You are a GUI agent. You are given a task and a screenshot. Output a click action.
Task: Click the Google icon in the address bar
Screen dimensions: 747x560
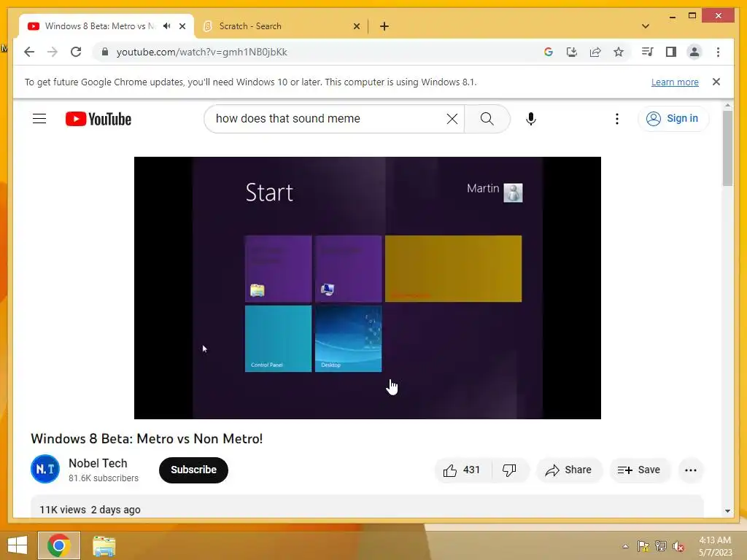click(x=549, y=52)
